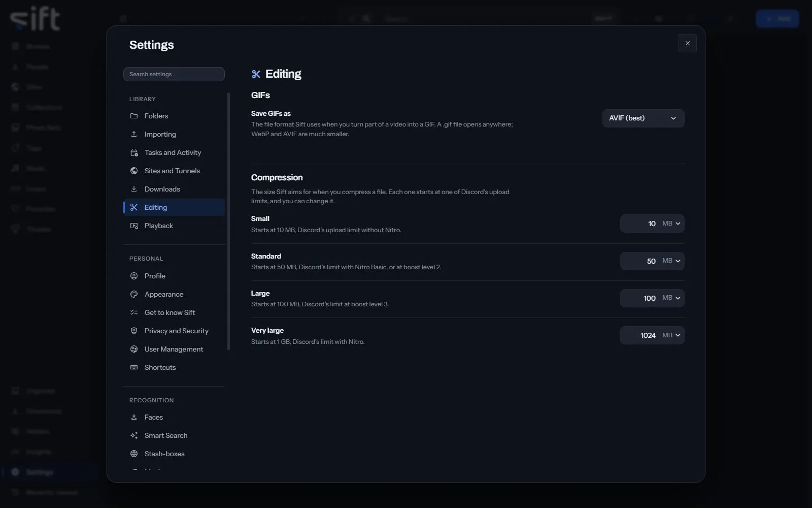Go to the Shortcuts settings page
Image resolution: width=812 pixels, height=508 pixels.
tap(174, 367)
